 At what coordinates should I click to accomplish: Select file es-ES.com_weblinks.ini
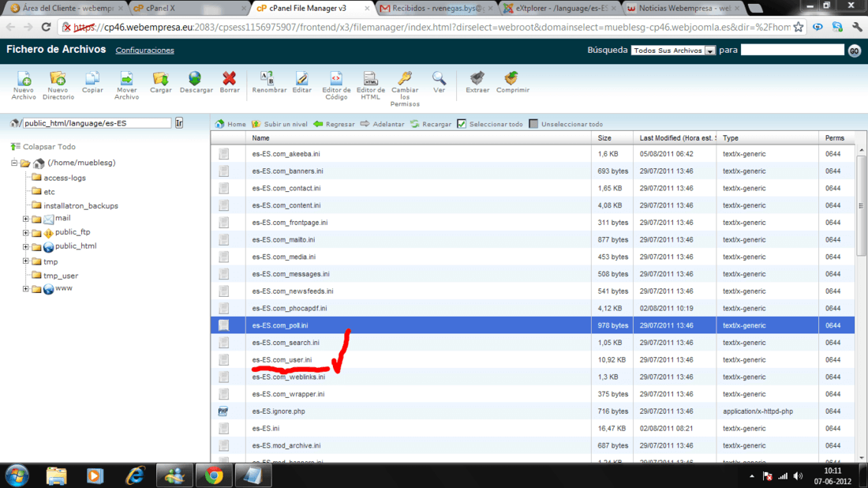click(288, 377)
